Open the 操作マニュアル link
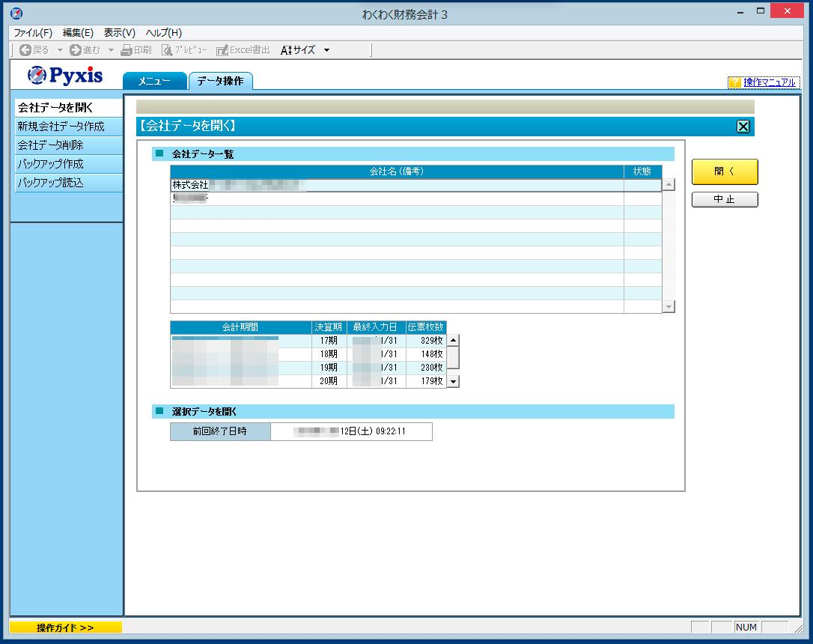 [x=769, y=82]
